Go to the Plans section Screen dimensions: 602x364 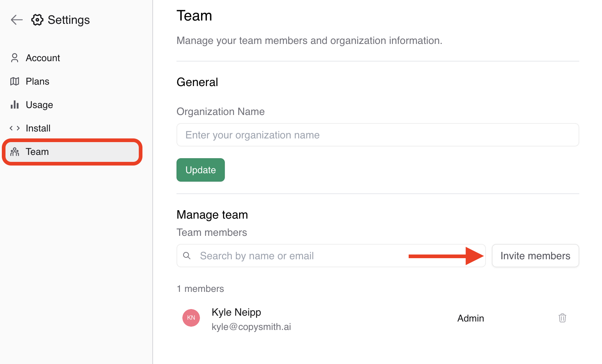37,81
